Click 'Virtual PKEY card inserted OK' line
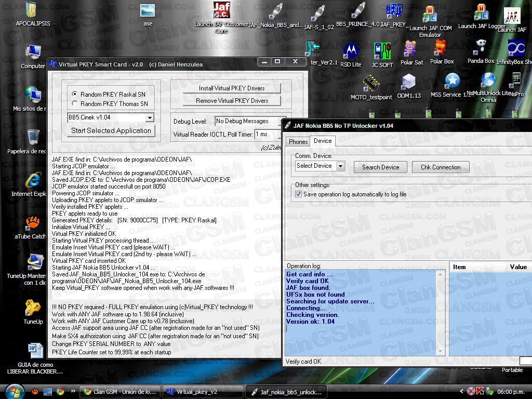 tap(88, 261)
